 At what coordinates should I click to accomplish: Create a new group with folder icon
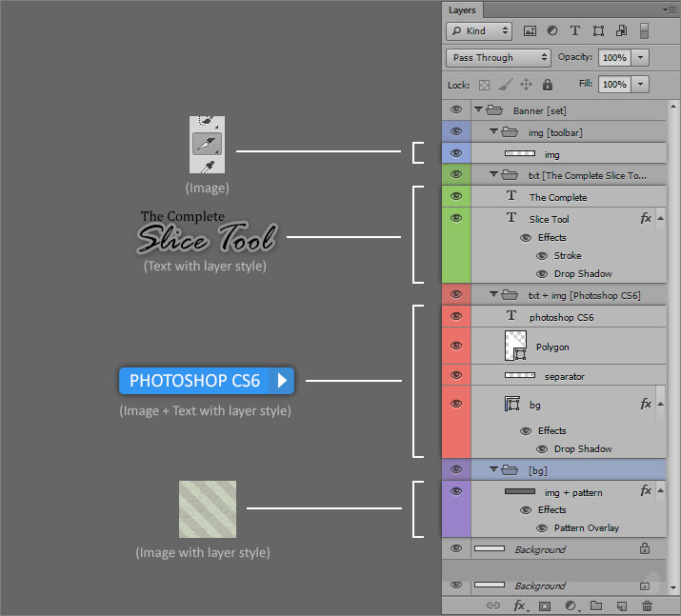[x=596, y=606]
